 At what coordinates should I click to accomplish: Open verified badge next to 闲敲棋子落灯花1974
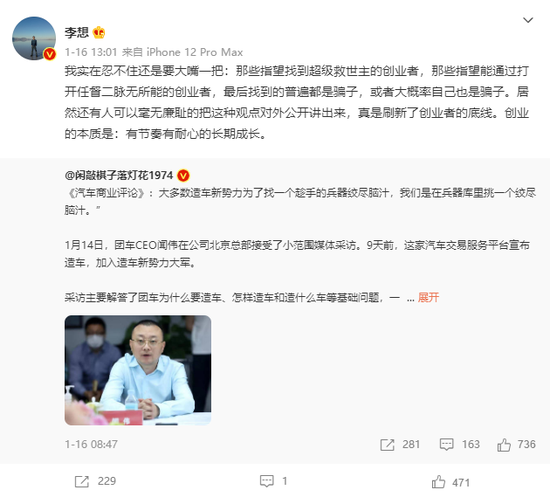click(183, 175)
